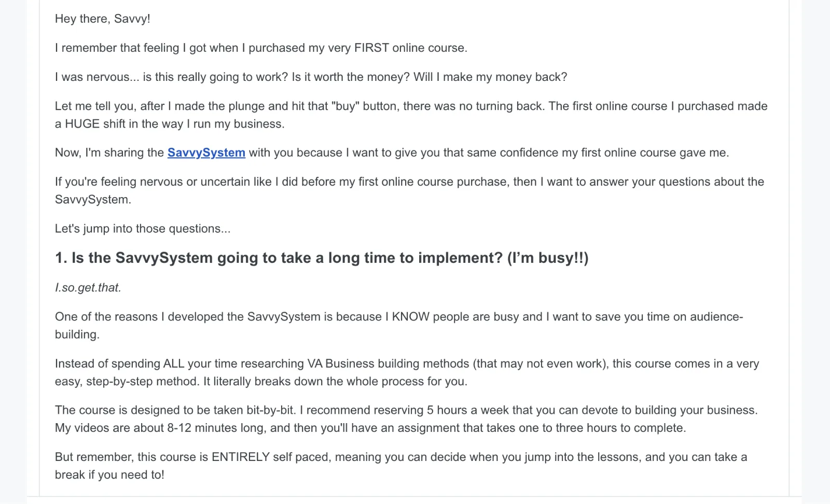This screenshot has width=830, height=504.
Task: Click the line mentioning "8-12 minutes long"
Action: click(x=370, y=428)
